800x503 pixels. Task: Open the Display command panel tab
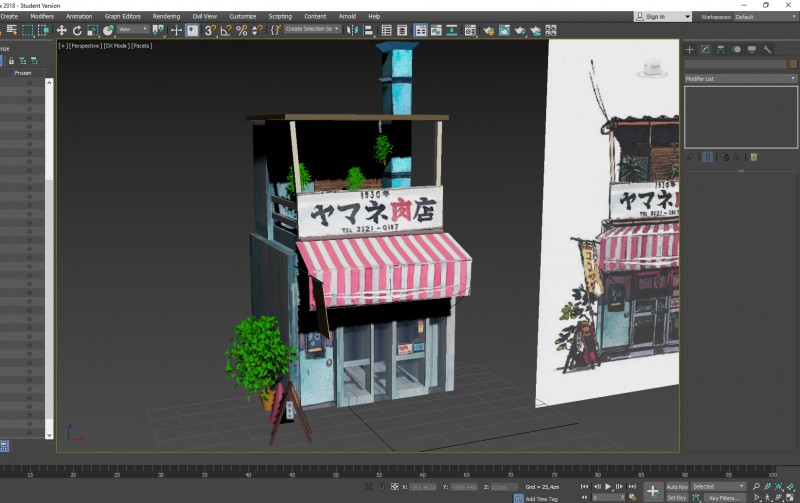click(x=752, y=49)
